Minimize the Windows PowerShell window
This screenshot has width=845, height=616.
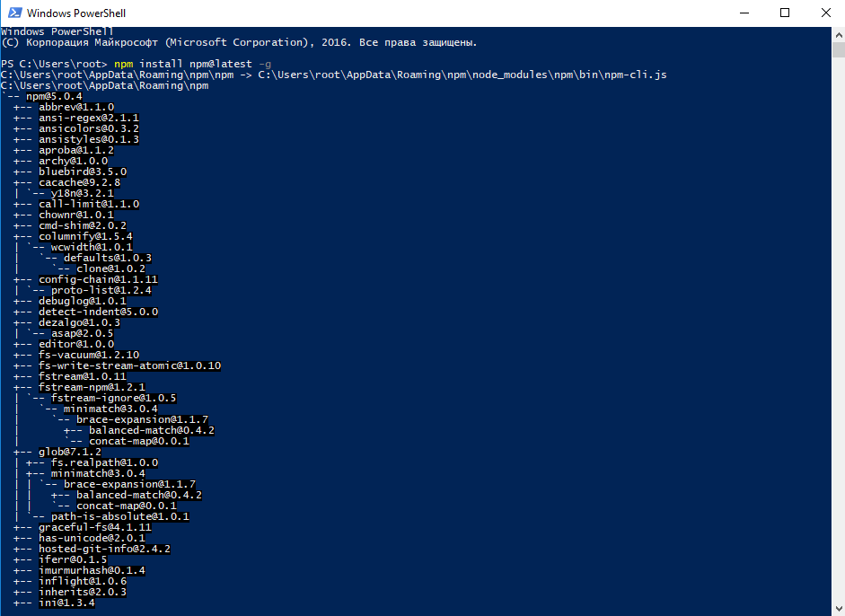744,13
